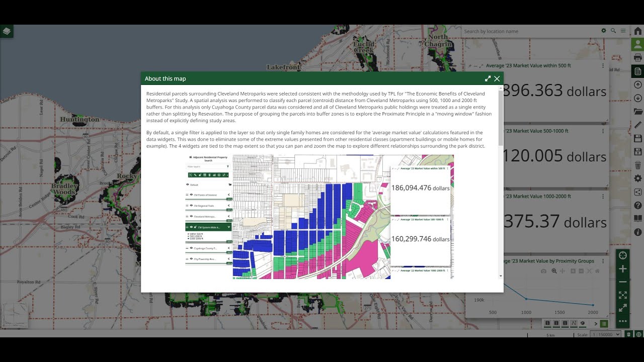Open the user account icon in sidebar
The height and width of the screenshot is (362, 644).
click(x=637, y=44)
